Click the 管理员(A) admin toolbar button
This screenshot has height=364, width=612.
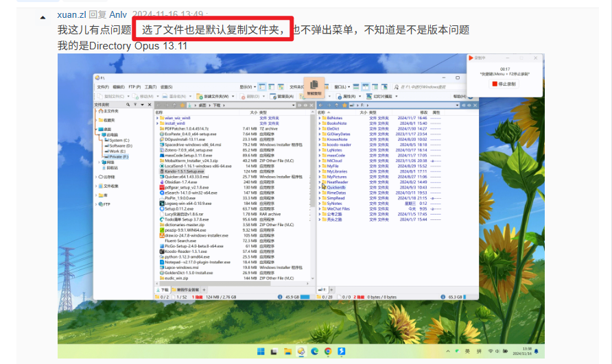282,97
